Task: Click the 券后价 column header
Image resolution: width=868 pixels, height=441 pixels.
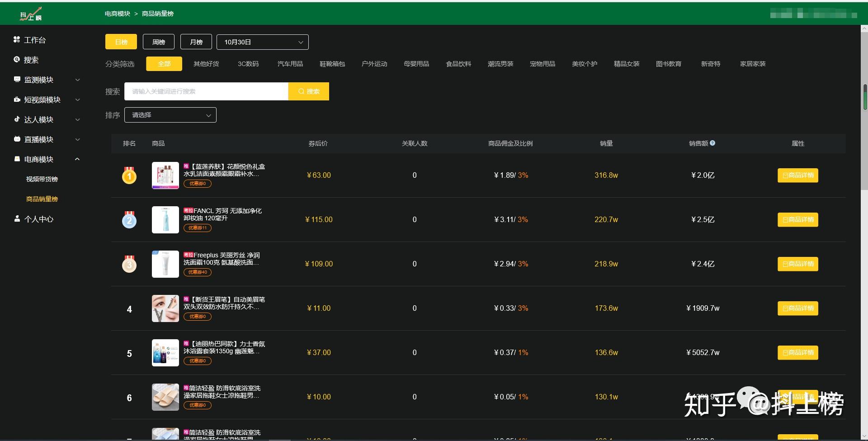Action: coord(318,143)
